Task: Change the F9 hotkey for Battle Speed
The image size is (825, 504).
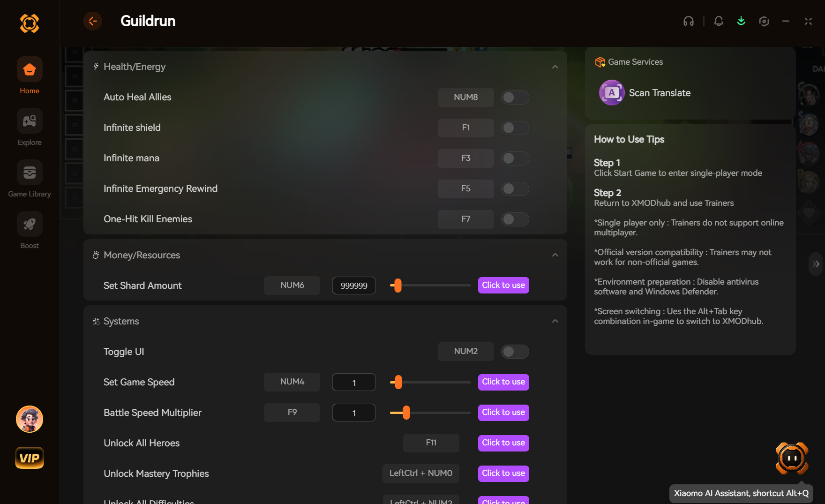Action: [292, 412]
